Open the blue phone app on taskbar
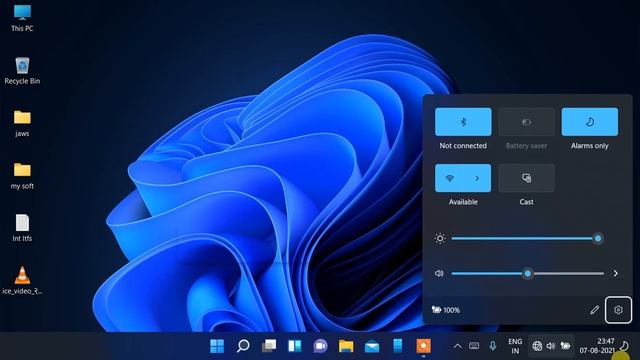The image size is (640, 360). [398, 346]
